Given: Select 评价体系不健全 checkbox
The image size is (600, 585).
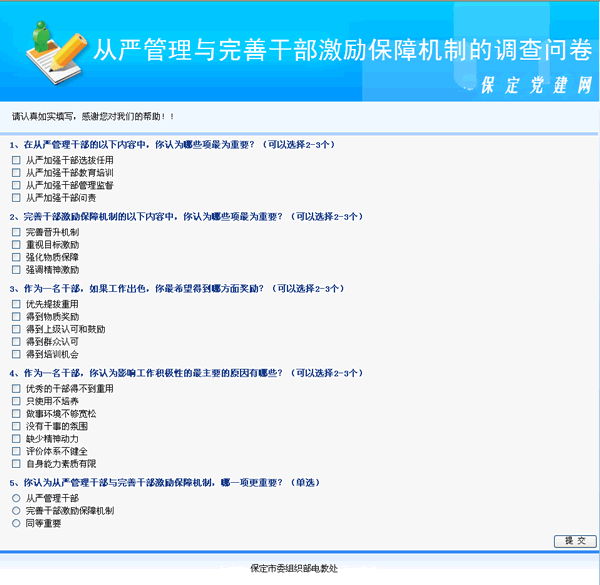Looking at the screenshot, I should tap(16, 451).
